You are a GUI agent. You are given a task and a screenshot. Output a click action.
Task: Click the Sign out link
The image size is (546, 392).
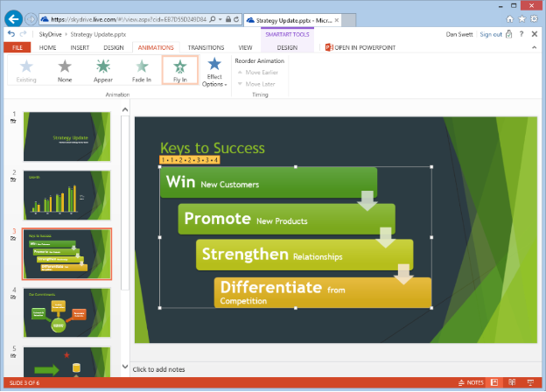click(x=490, y=34)
